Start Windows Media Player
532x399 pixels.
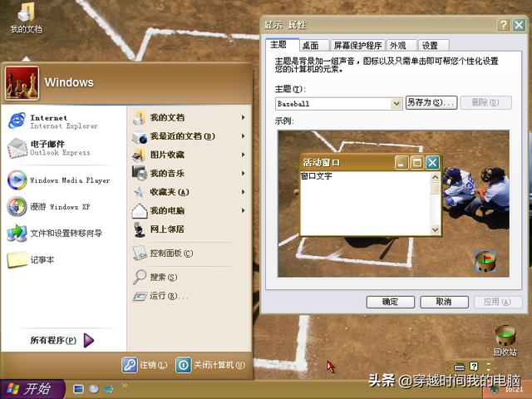click(58, 180)
